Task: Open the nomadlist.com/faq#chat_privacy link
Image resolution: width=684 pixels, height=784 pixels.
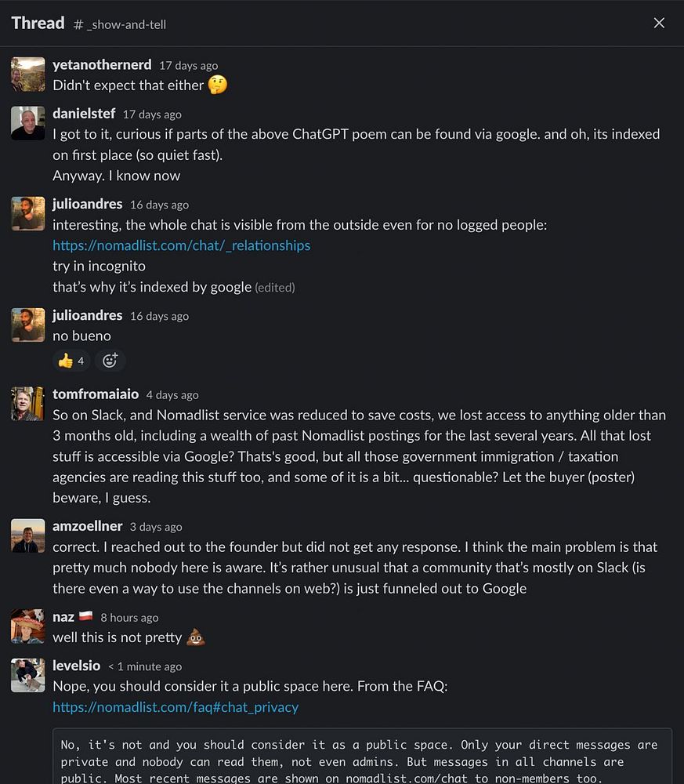Action: (x=176, y=707)
